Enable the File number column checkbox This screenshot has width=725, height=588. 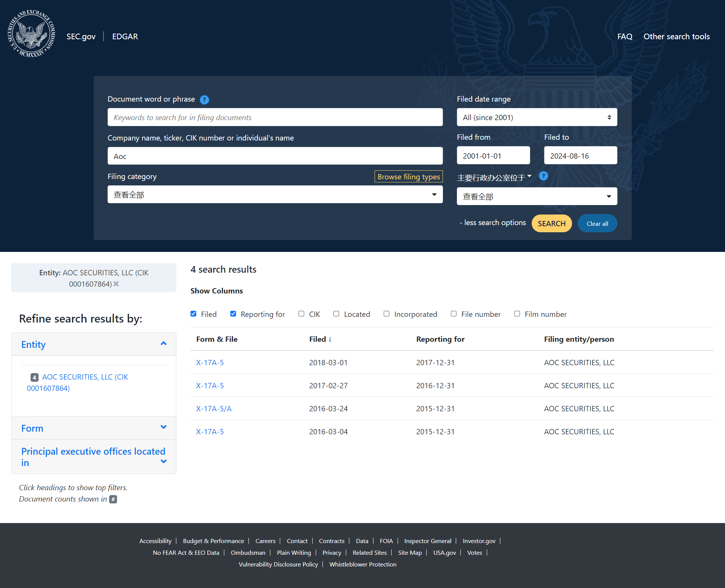(454, 314)
